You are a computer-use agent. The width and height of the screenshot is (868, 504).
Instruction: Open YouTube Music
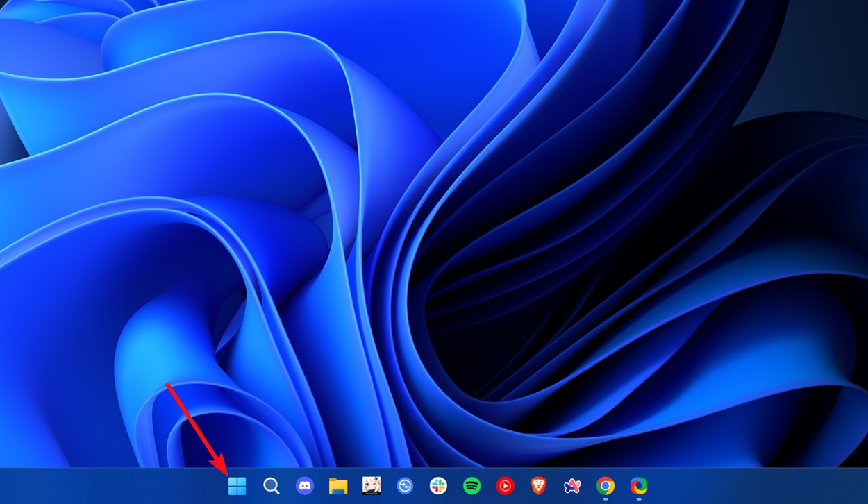coord(506,486)
